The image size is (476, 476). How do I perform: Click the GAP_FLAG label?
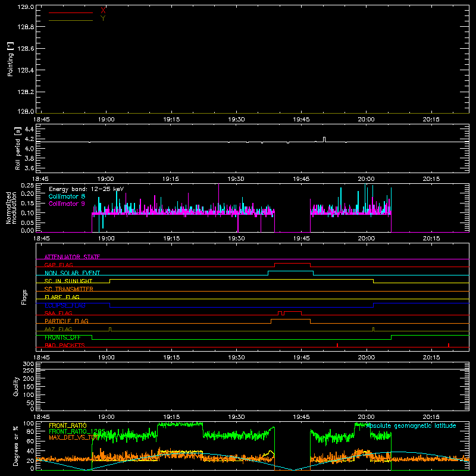(58, 265)
